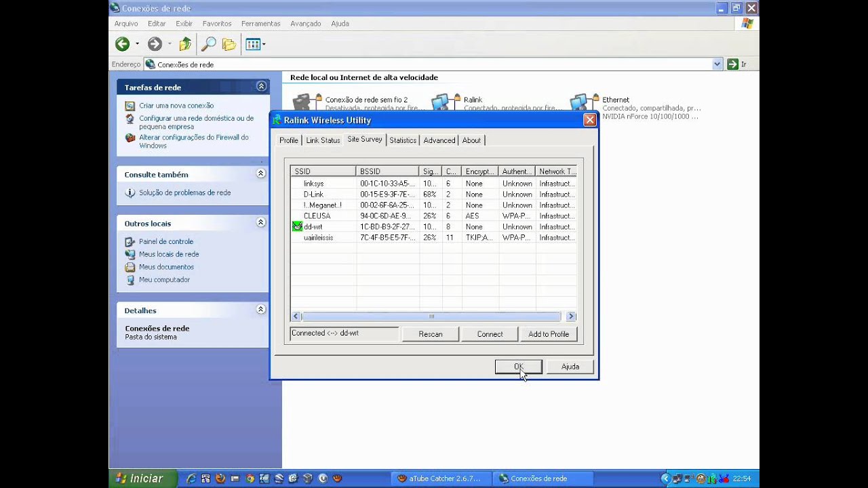868x488 pixels.
Task: Click the Ajuda button in Ralink dialog
Action: (570, 367)
